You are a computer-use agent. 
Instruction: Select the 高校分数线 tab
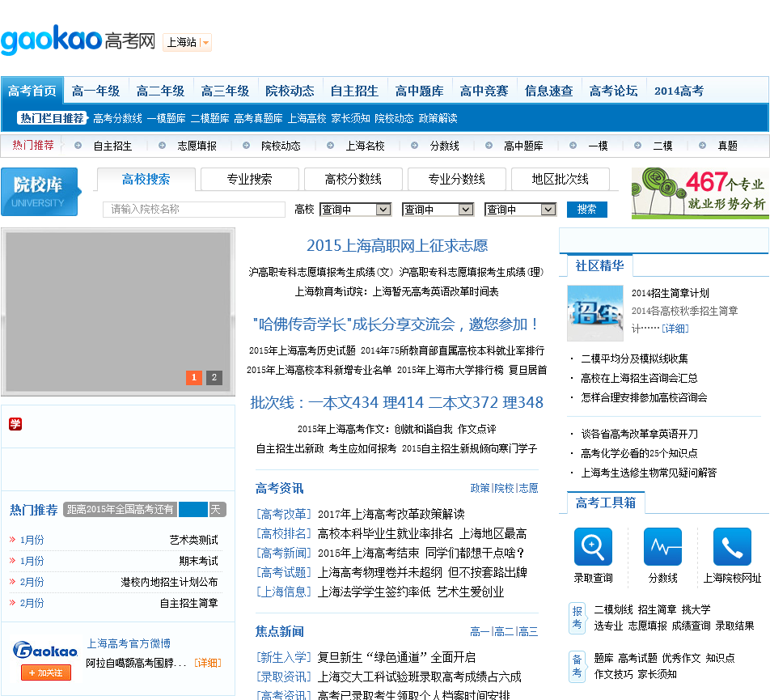tap(353, 179)
